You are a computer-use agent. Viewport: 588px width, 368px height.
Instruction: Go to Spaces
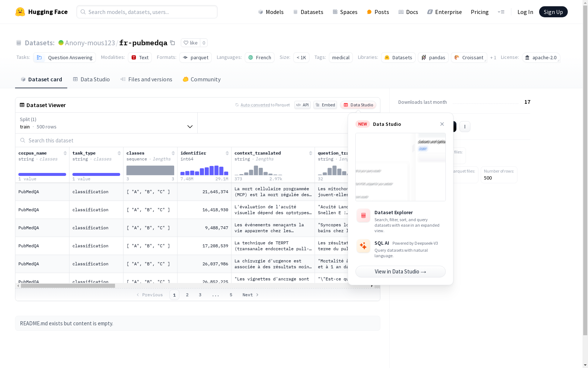[x=345, y=12]
